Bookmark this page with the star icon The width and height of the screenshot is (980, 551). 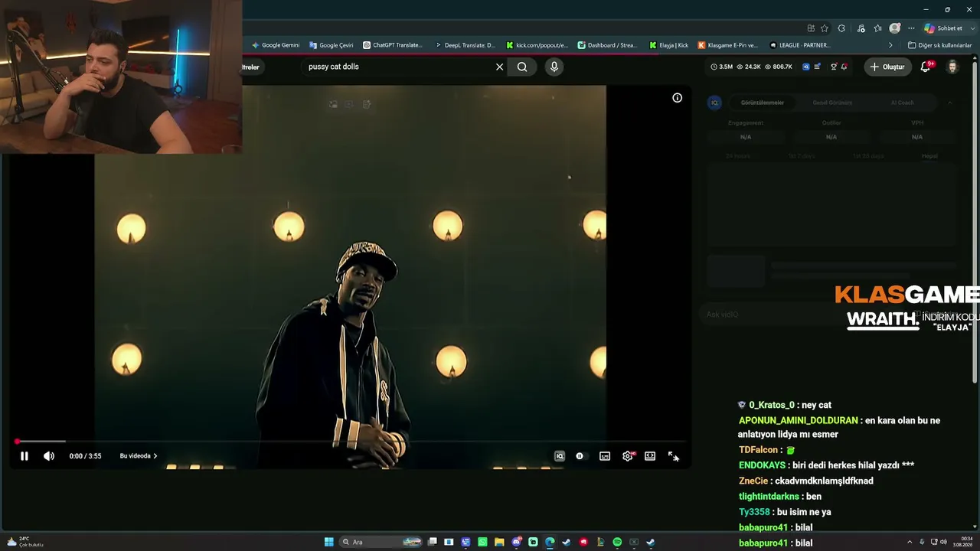click(825, 28)
